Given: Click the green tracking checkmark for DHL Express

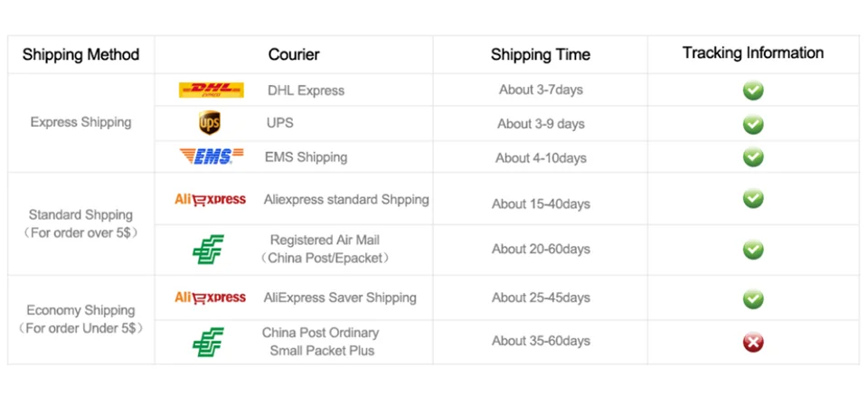Looking at the screenshot, I should [x=753, y=90].
